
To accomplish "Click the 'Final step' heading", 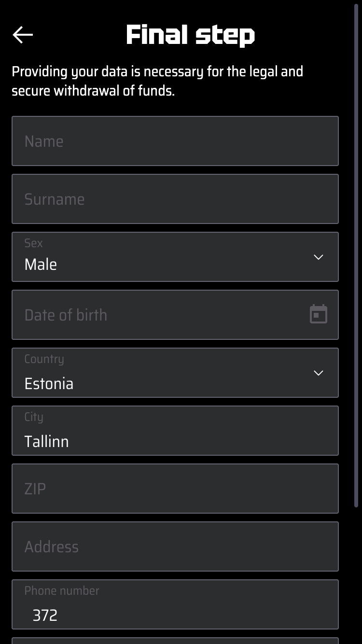I will 190,35.
